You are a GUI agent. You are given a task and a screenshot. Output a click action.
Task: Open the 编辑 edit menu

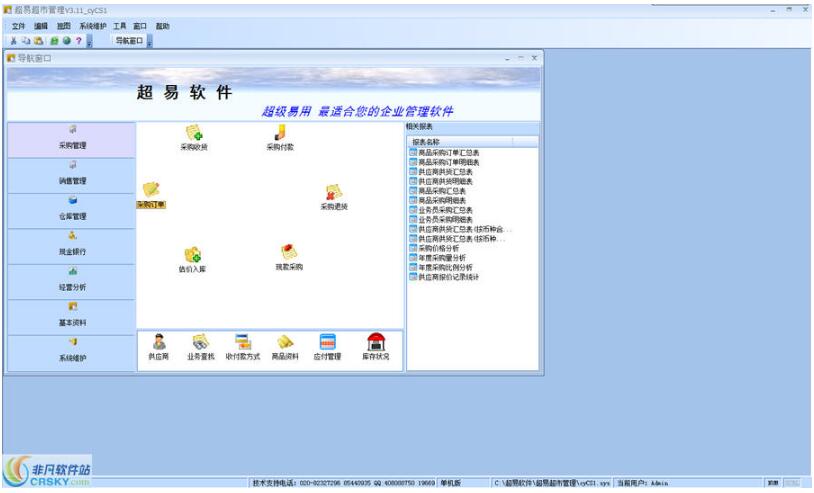click(40, 26)
